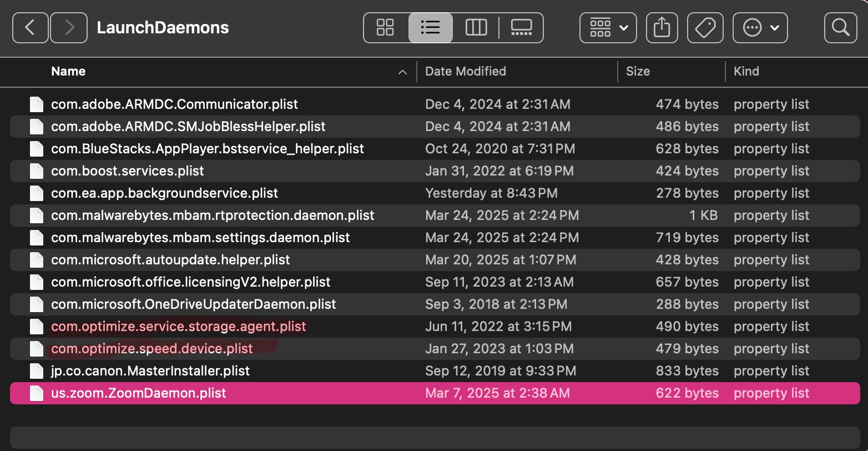Viewport: 868px width, 451px height.
Task: Click the jp.co.canon.MasterInstaller.plist document icon
Action: click(37, 371)
